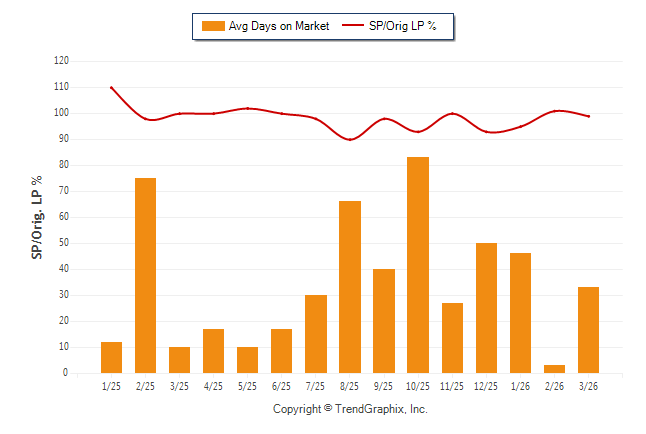
Task: Select the 8/25 bar in the chart
Action: 349,287
